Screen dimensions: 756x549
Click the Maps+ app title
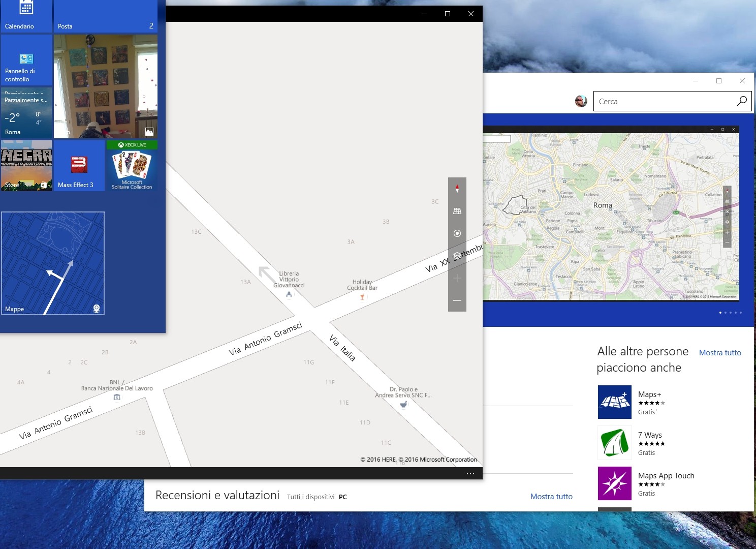[x=649, y=394]
